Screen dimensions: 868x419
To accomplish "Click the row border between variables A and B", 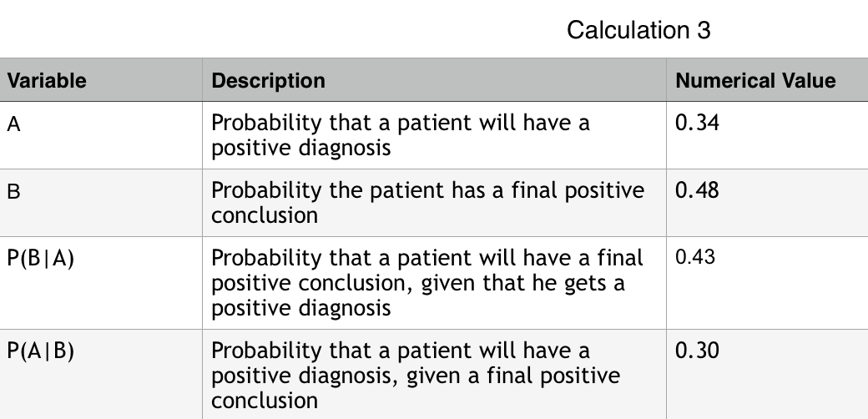I will 100,169.
